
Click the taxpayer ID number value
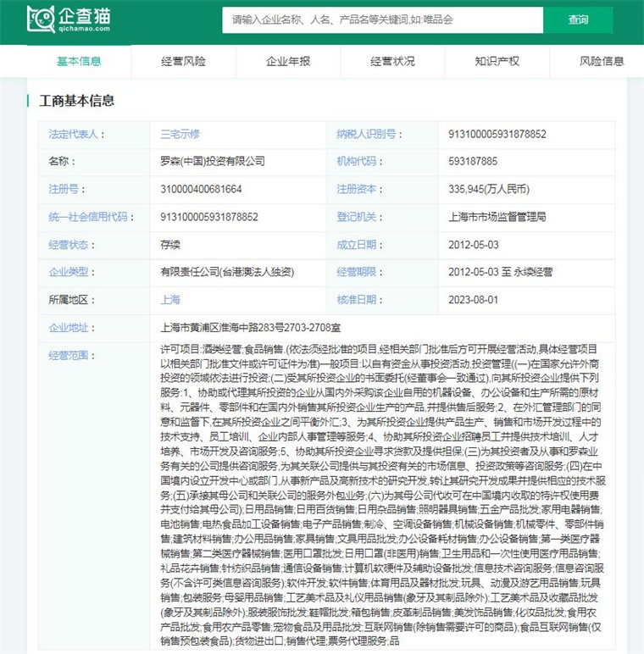pyautogui.click(x=497, y=134)
